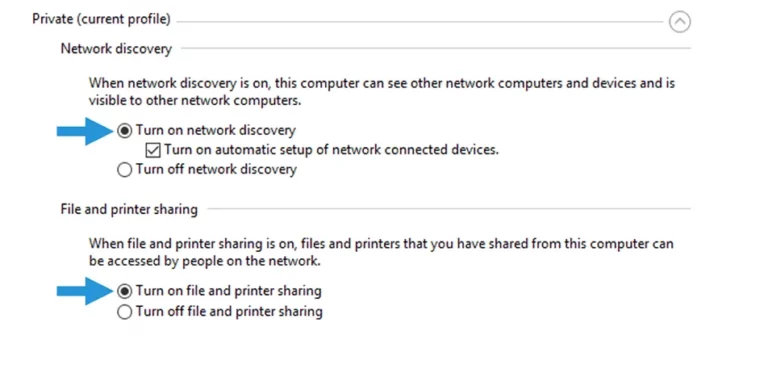Click the blue arrow beside file sharing

[x=85, y=291]
